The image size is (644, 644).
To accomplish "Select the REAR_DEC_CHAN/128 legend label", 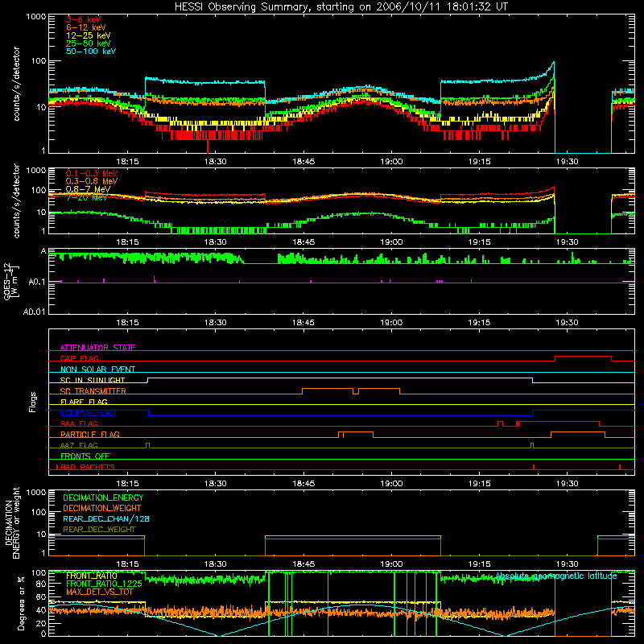I will (x=106, y=519).
